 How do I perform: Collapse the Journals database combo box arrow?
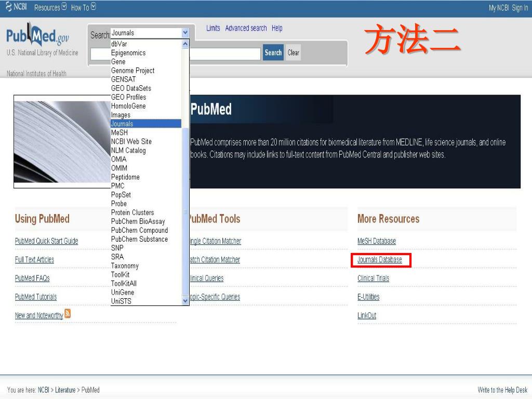185,33
